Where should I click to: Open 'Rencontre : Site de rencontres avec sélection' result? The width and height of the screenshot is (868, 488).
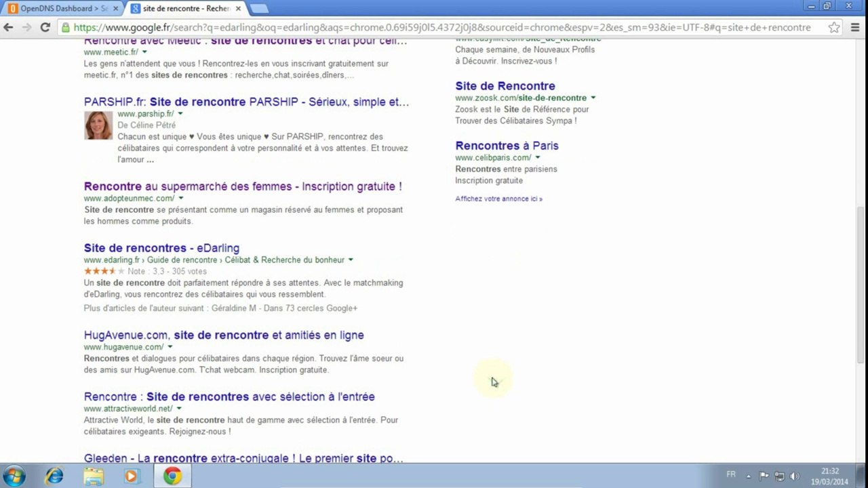[229, 396]
